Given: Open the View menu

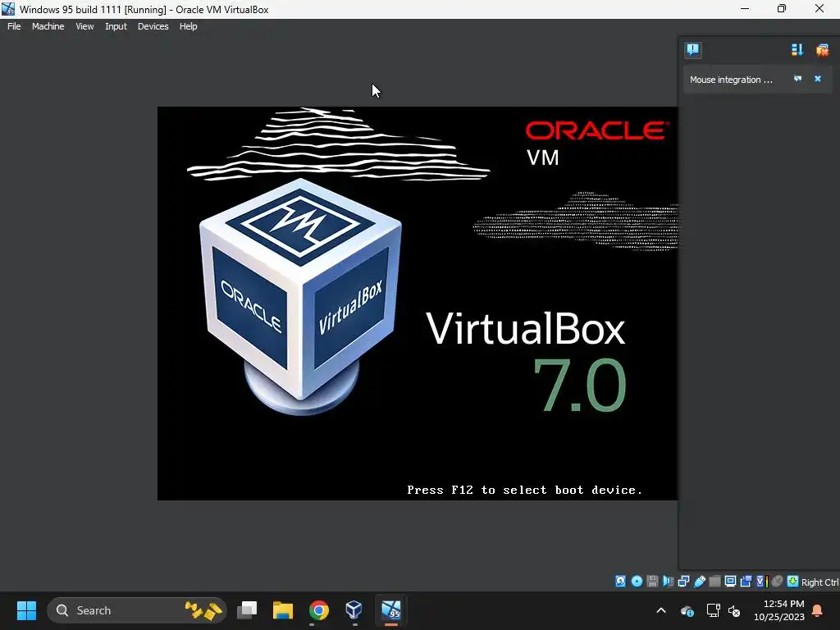Looking at the screenshot, I should tap(84, 26).
